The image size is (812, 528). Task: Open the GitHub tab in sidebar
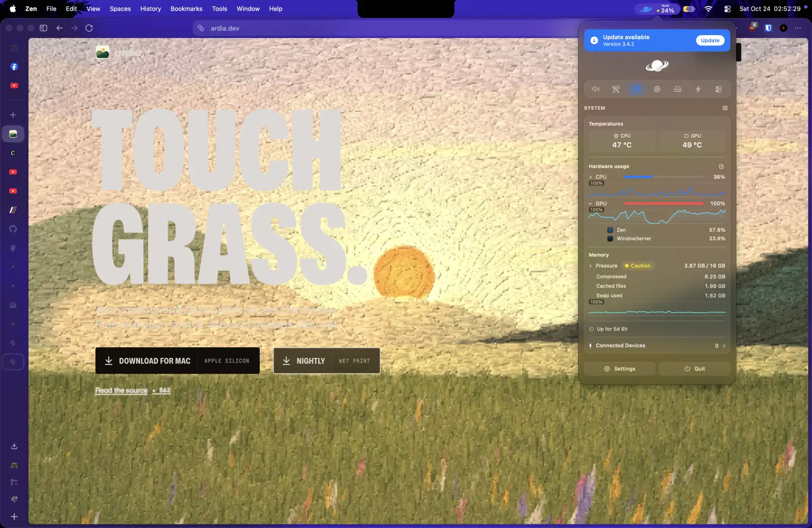tap(14, 229)
